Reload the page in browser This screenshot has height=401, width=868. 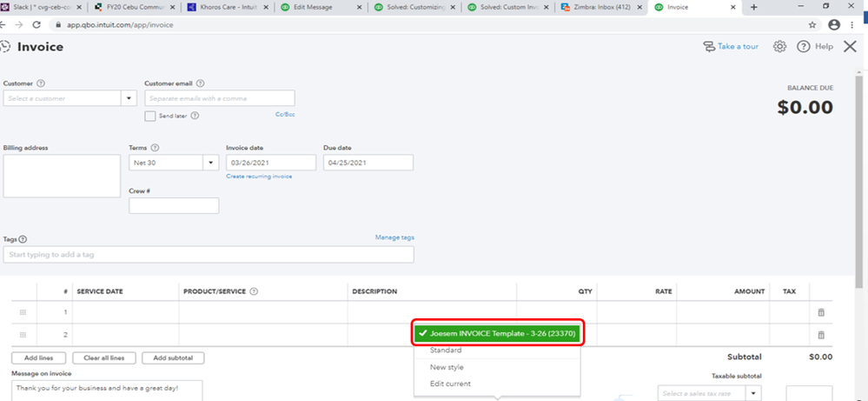tap(36, 25)
